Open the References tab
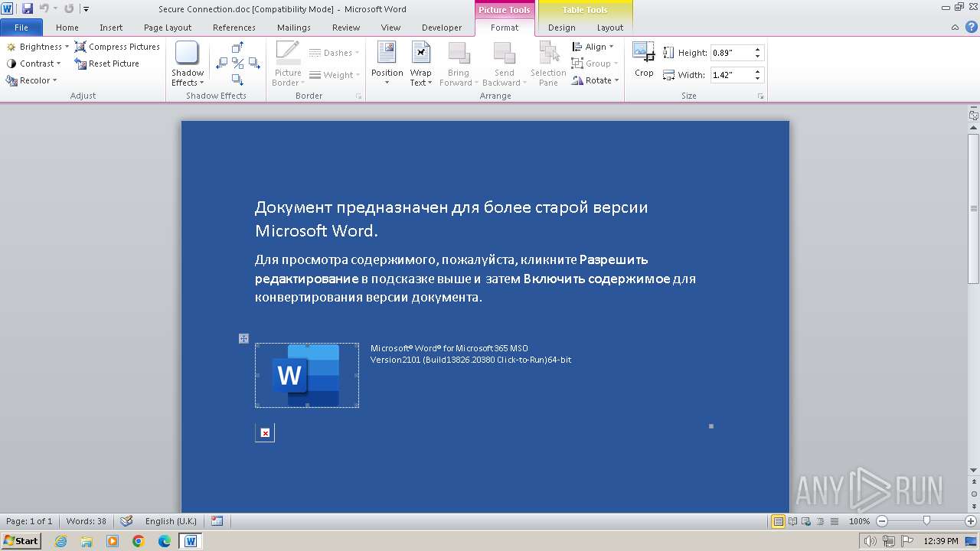 (234, 28)
